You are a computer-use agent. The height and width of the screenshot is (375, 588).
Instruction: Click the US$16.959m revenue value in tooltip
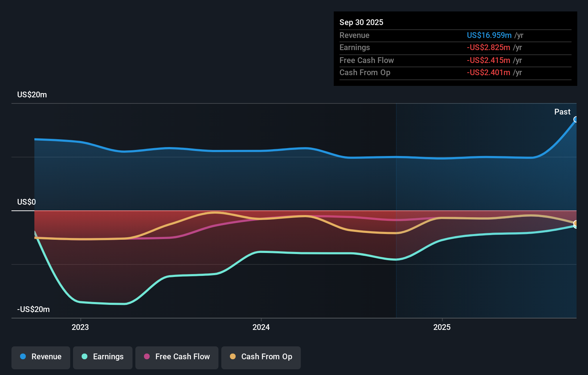489,35
